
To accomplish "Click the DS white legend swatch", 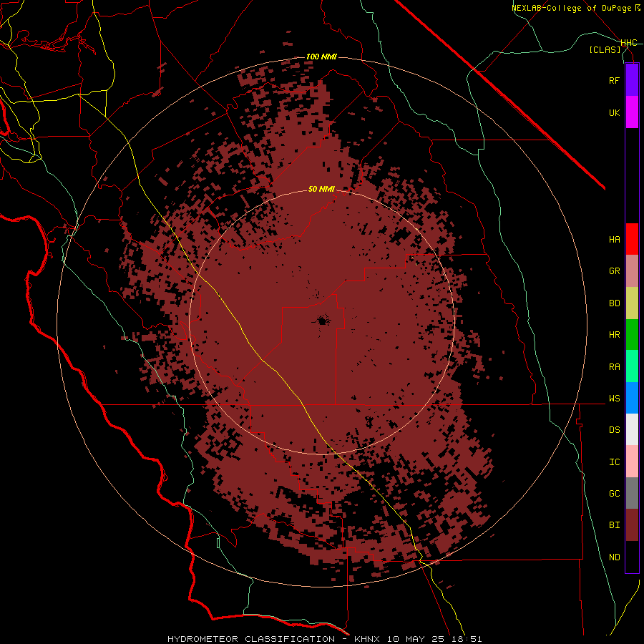I will coord(632,429).
